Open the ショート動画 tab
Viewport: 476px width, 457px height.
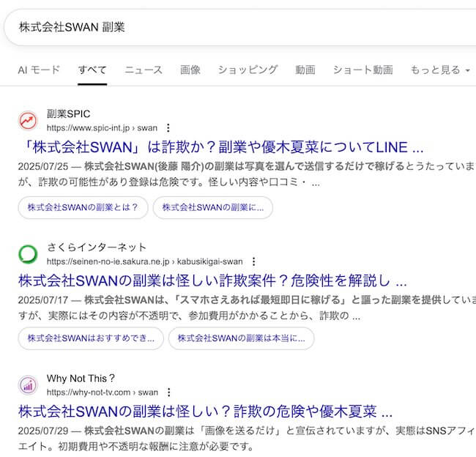click(362, 70)
